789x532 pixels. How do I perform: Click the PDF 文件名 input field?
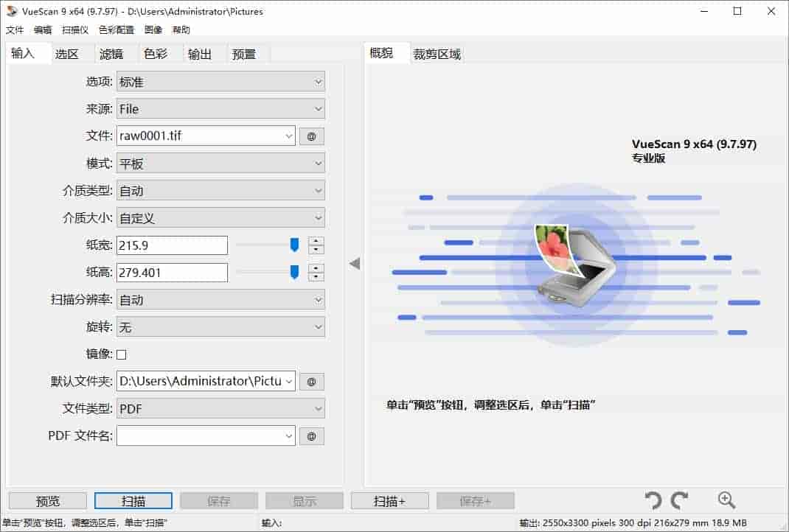point(199,436)
